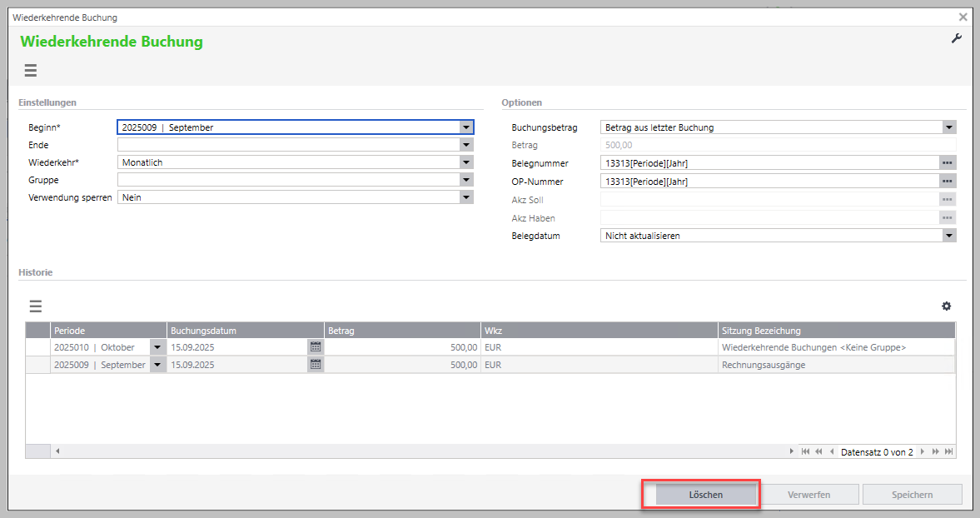The image size is (980, 518).
Task: Click the Historie grid gear settings icon
Action: coord(946,306)
